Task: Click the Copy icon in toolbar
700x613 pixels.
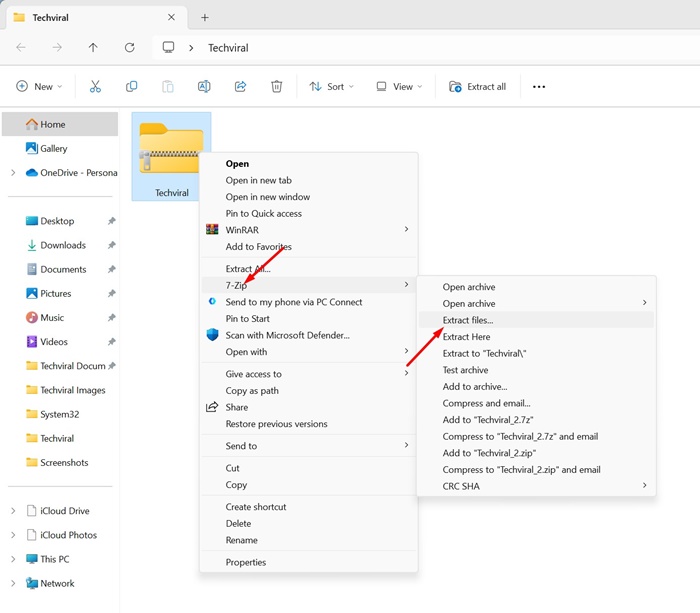Action: [x=131, y=87]
